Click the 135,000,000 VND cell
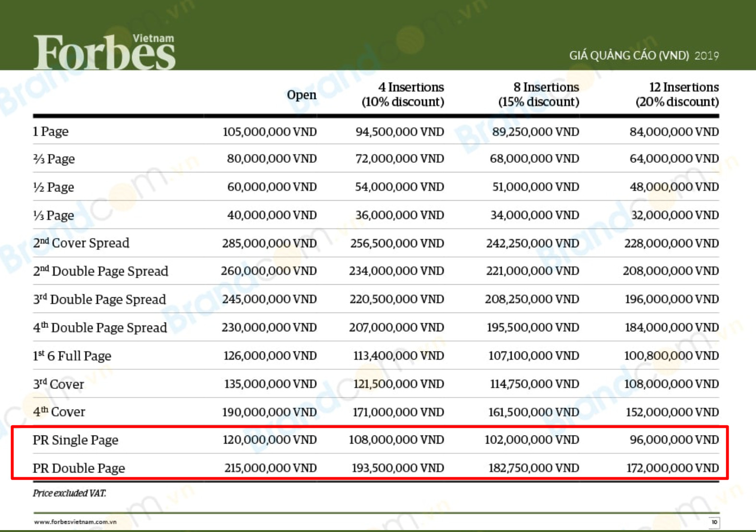The height and width of the screenshot is (532, 756). [x=271, y=384]
